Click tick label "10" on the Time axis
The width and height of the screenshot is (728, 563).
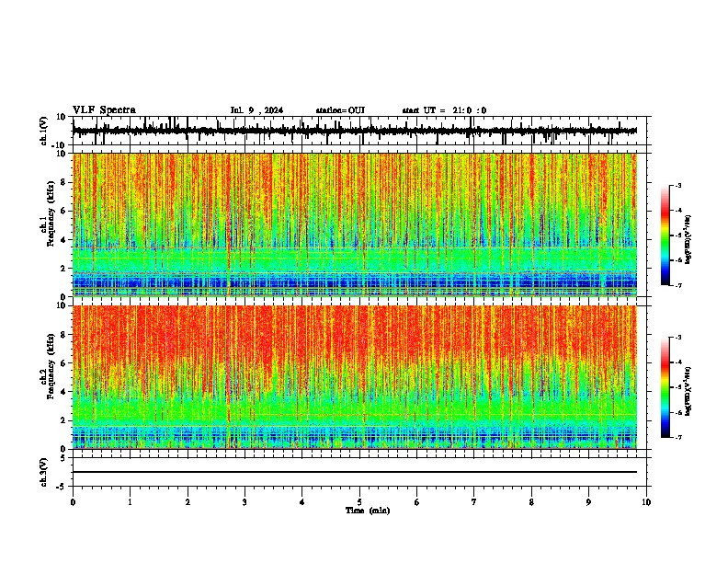pos(646,502)
